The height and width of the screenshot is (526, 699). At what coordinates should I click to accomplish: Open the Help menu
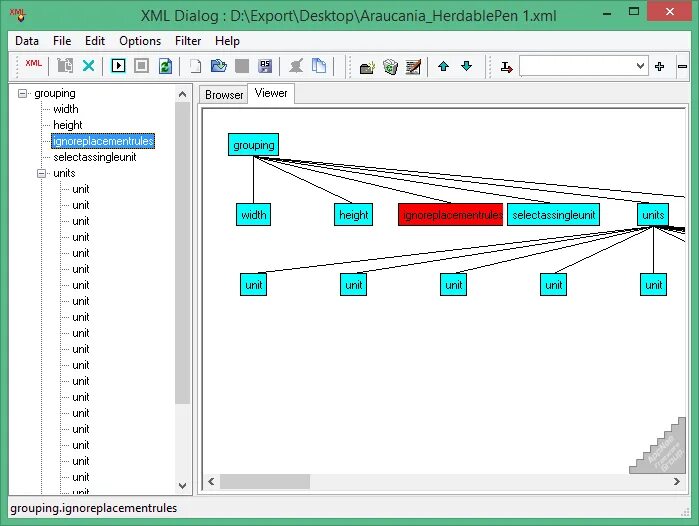[227, 41]
